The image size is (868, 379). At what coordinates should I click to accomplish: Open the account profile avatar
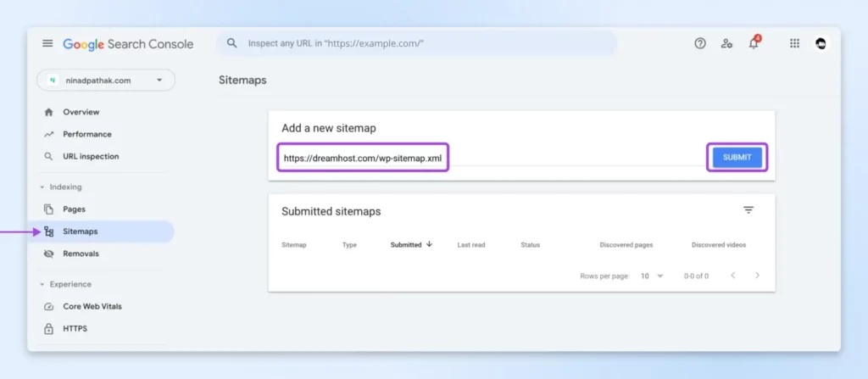click(x=821, y=44)
